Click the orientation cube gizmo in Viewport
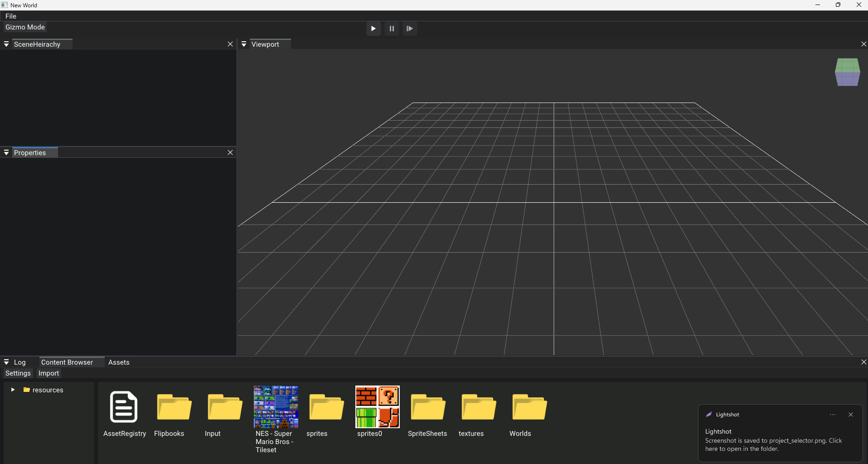Viewport: 868px width, 464px height. (847, 72)
